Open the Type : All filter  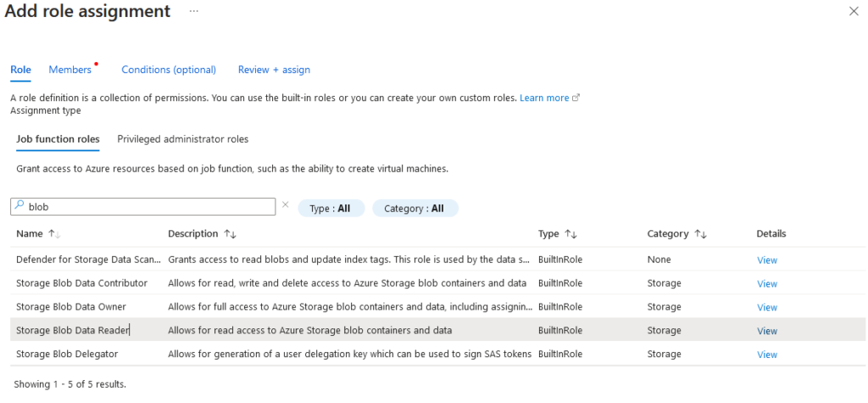(330, 208)
